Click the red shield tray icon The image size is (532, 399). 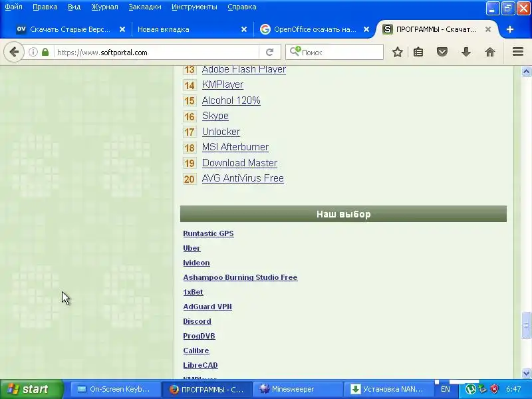tap(494, 389)
